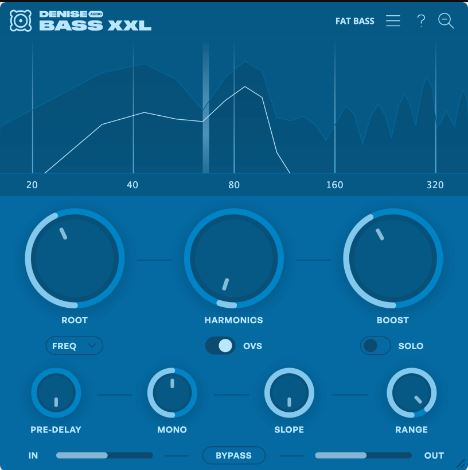
Task: Open the hamburger preset menu
Action: pyautogui.click(x=393, y=21)
